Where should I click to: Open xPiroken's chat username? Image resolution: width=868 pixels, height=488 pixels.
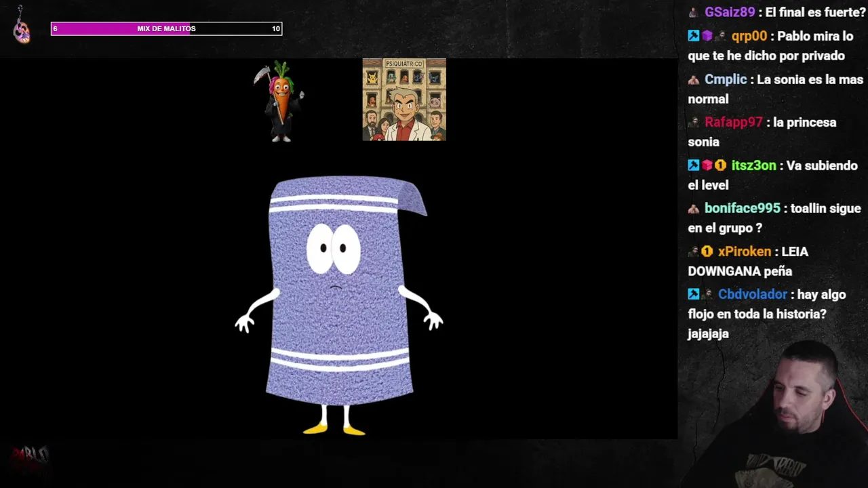point(745,251)
